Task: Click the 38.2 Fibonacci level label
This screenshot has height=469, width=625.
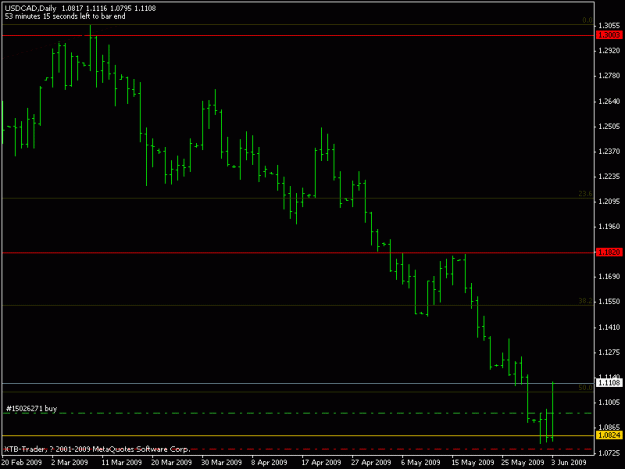Action: (585, 301)
